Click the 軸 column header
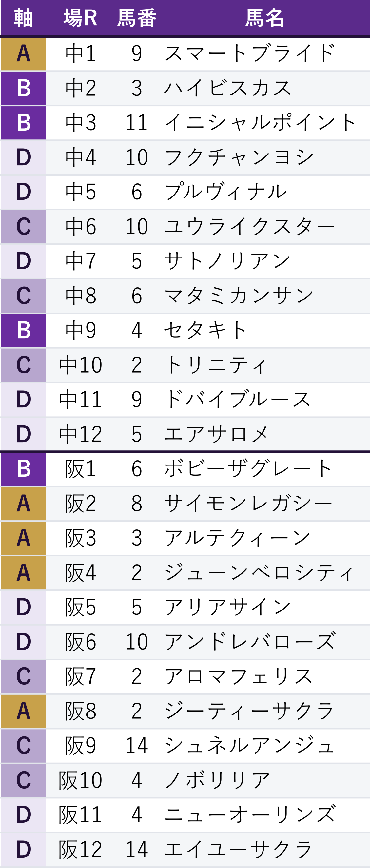370x868 pixels. [23, 18]
